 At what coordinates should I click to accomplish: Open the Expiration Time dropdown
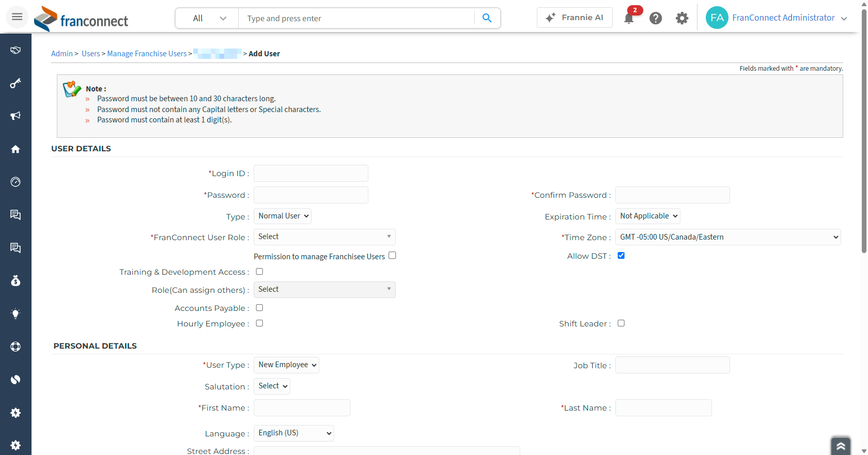click(x=648, y=216)
